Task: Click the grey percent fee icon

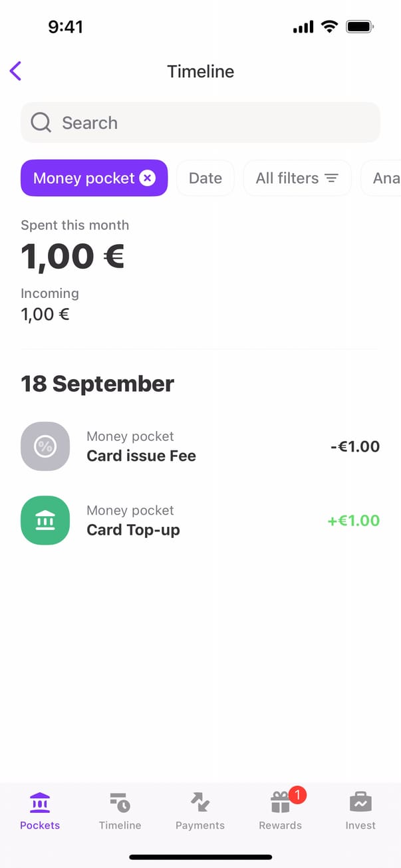Action: (45, 446)
